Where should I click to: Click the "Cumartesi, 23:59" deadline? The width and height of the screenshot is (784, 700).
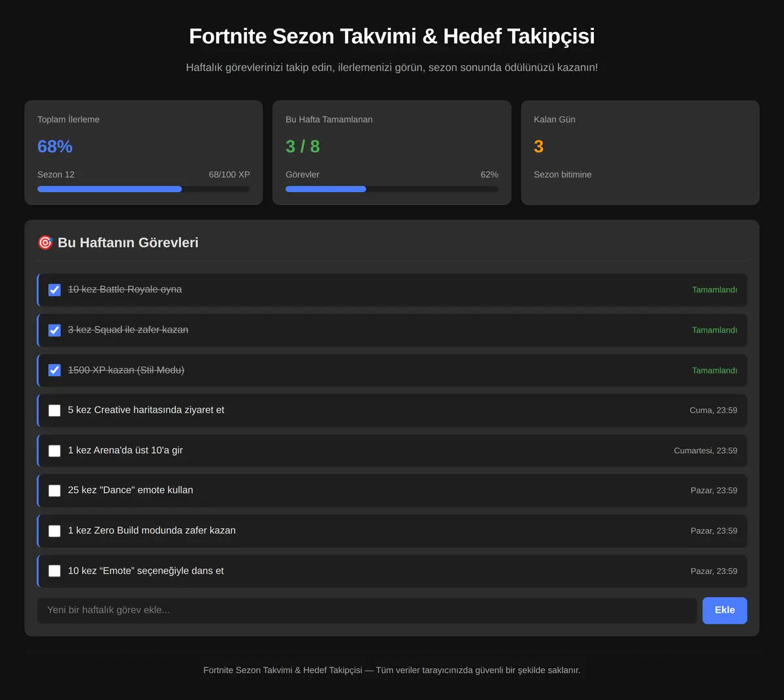pos(706,451)
